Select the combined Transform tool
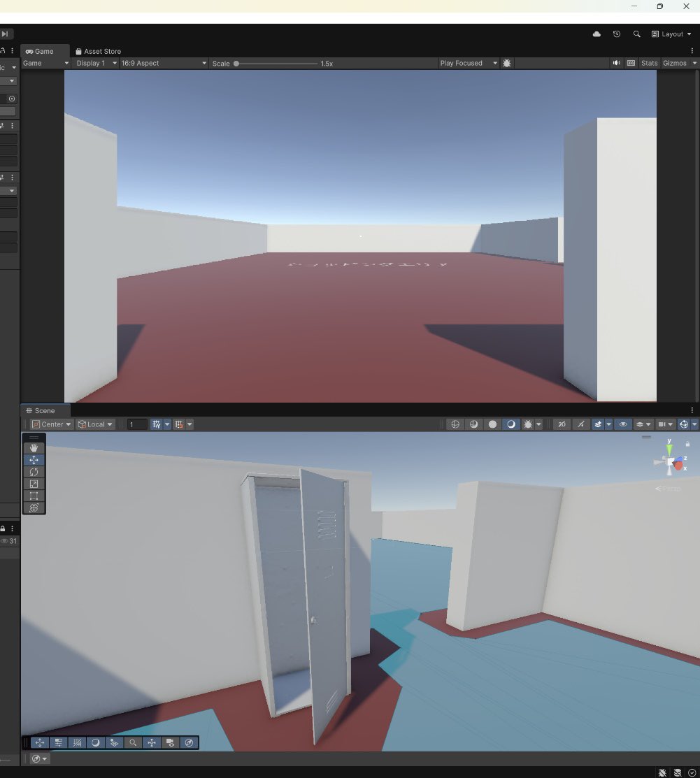The height and width of the screenshot is (778, 700). 34,507
